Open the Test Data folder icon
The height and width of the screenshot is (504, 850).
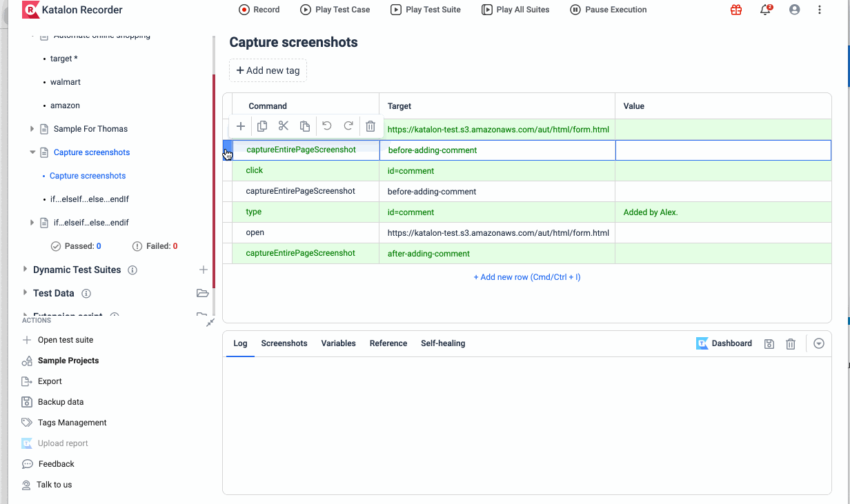click(202, 293)
